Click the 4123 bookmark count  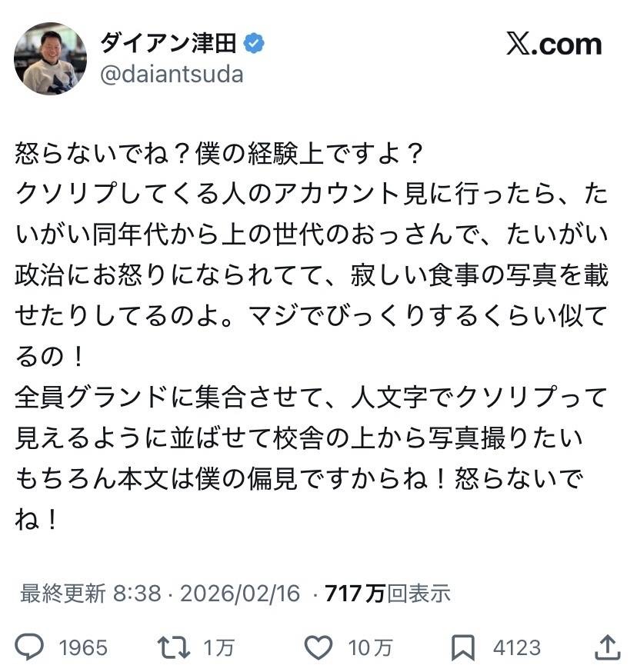pos(516,648)
